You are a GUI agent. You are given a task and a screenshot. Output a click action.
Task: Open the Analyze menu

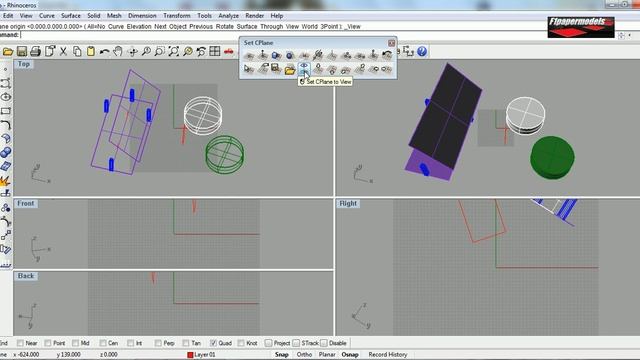229,16
